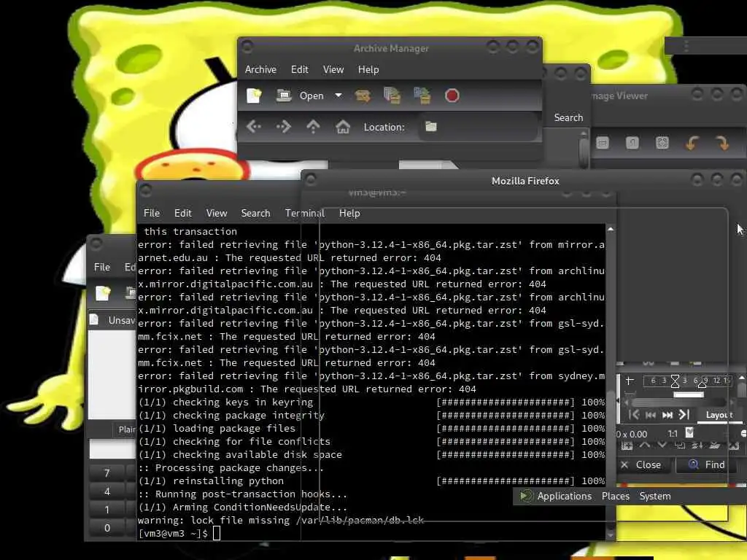Viewport: 747px width, 560px height.
Task: Jump to last page arrow icon
Action: coord(684,415)
